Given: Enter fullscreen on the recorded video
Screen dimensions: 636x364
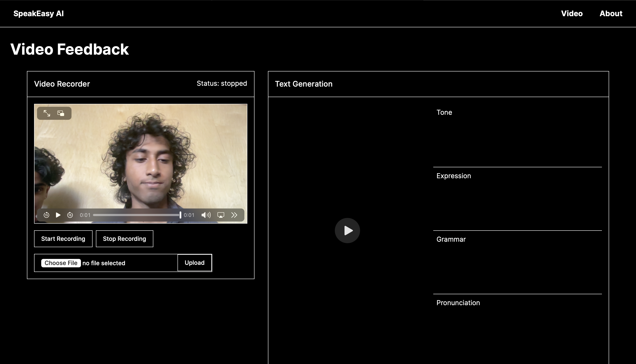Looking at the screenshot, I should click(x=47, y=113).
